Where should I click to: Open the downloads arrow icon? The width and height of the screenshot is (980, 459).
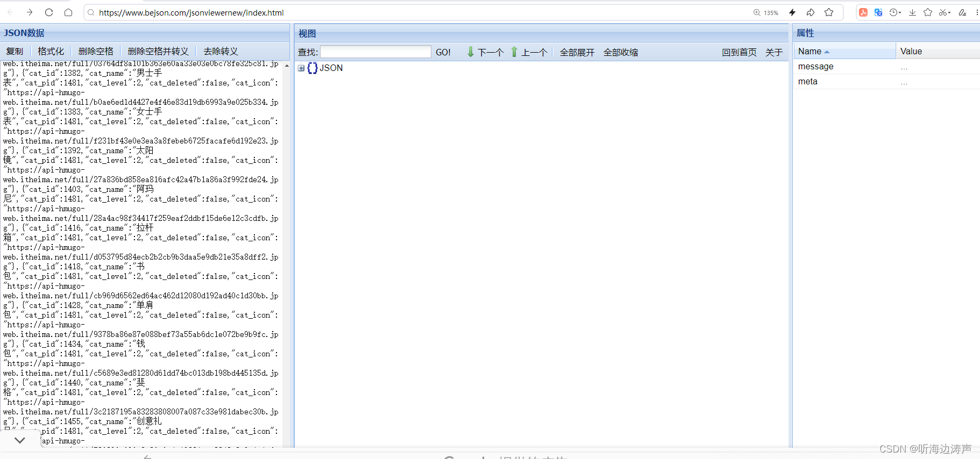912,12
